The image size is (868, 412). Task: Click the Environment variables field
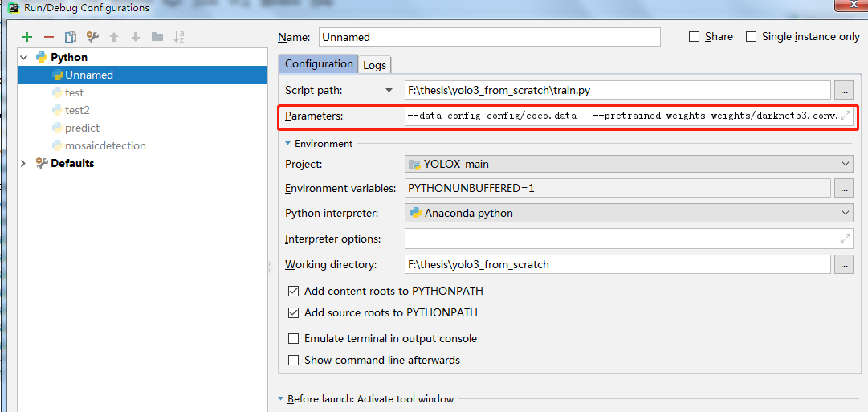coord(617,188)
